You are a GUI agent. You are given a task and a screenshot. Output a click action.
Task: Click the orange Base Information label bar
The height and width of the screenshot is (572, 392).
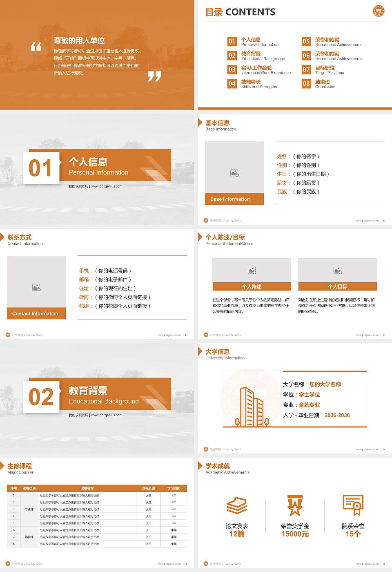point(234,199)
